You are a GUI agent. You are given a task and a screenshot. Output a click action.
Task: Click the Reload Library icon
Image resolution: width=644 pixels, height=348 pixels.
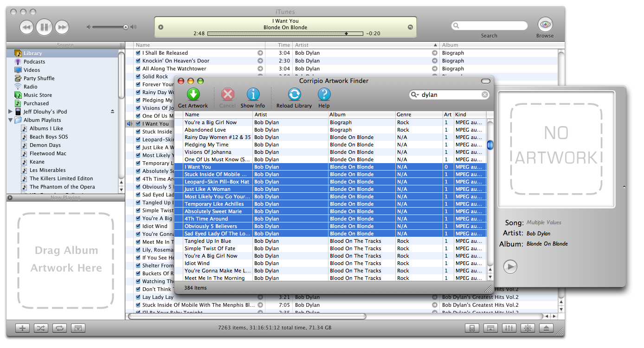294,95
